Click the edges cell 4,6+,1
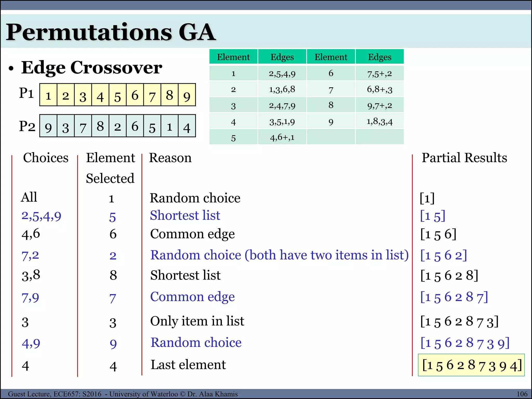 (282, 137)
